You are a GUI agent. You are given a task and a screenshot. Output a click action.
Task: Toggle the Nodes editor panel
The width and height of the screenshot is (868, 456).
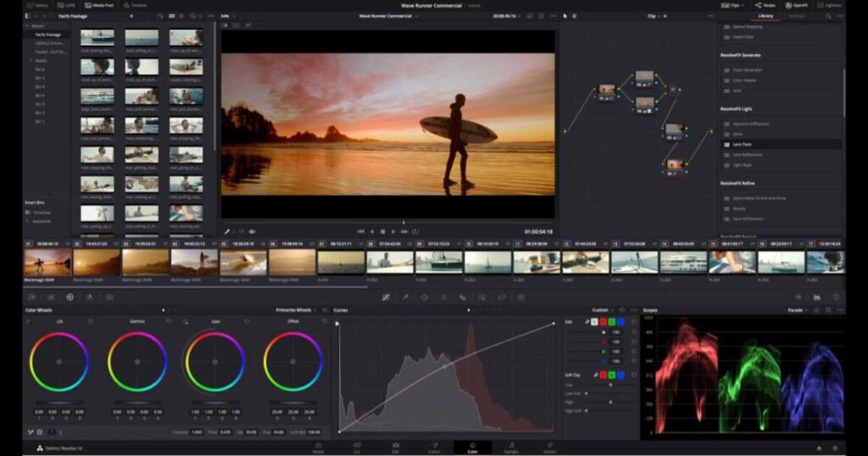(765, 5)
